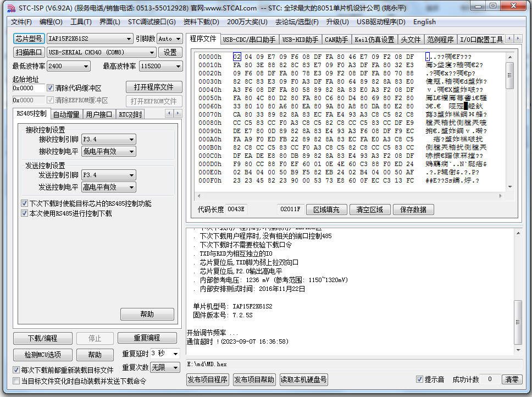Open maximum baud rate 115200 dropdown
This screenshot has width=532, height=397.
(161, 66)
